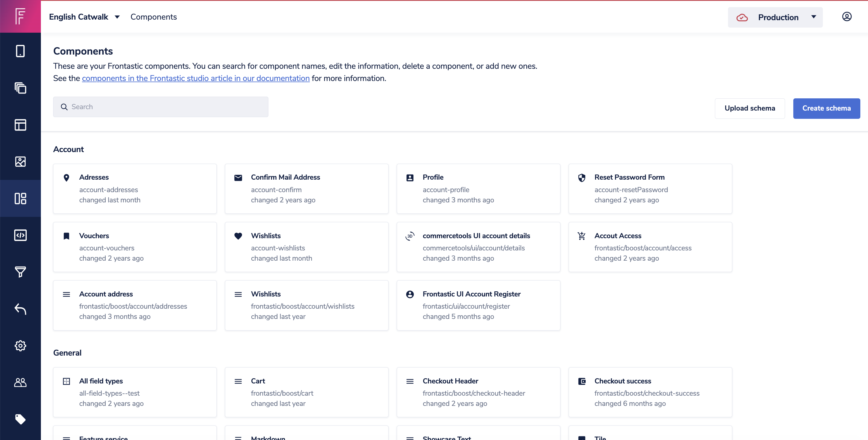Open the Frontastic studio documentation link
Viewport: 868px width, 440px height.
pos(195,78)
